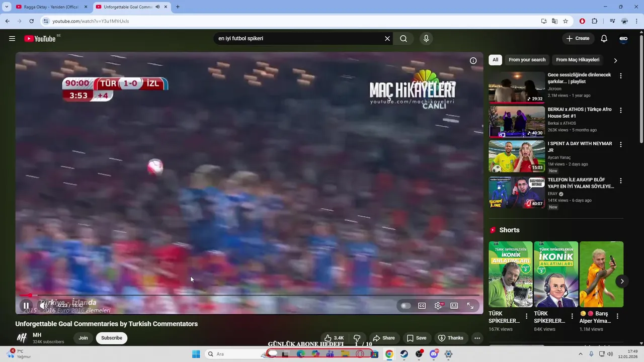Open BERKAI x ATHOS video thumbnail
644x362 pixels.
coord(517,122)
